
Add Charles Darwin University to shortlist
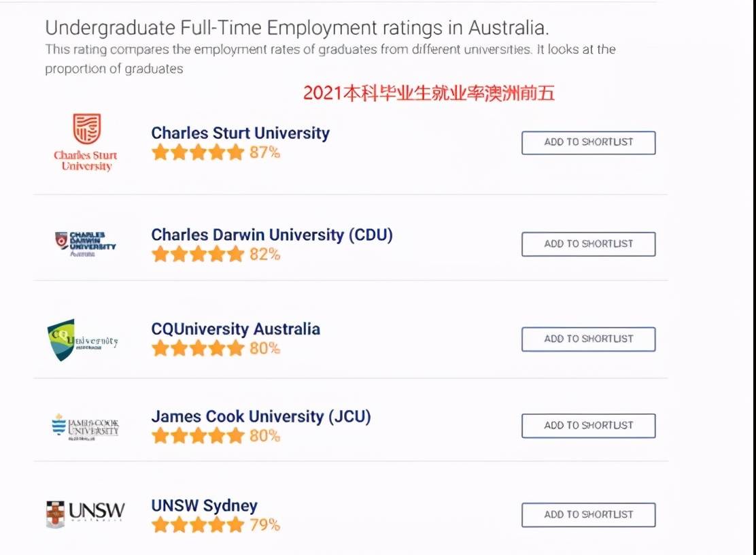588,244
